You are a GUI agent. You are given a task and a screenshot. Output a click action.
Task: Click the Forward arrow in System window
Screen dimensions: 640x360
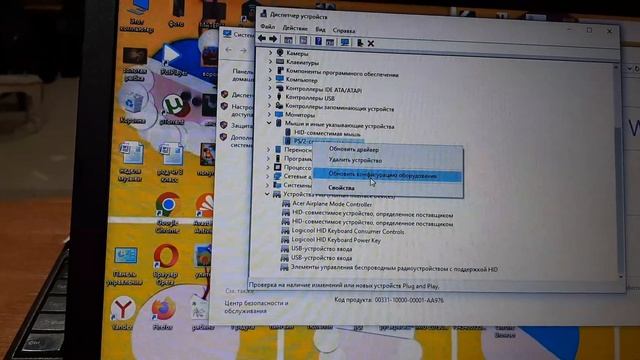coord(243,51)
